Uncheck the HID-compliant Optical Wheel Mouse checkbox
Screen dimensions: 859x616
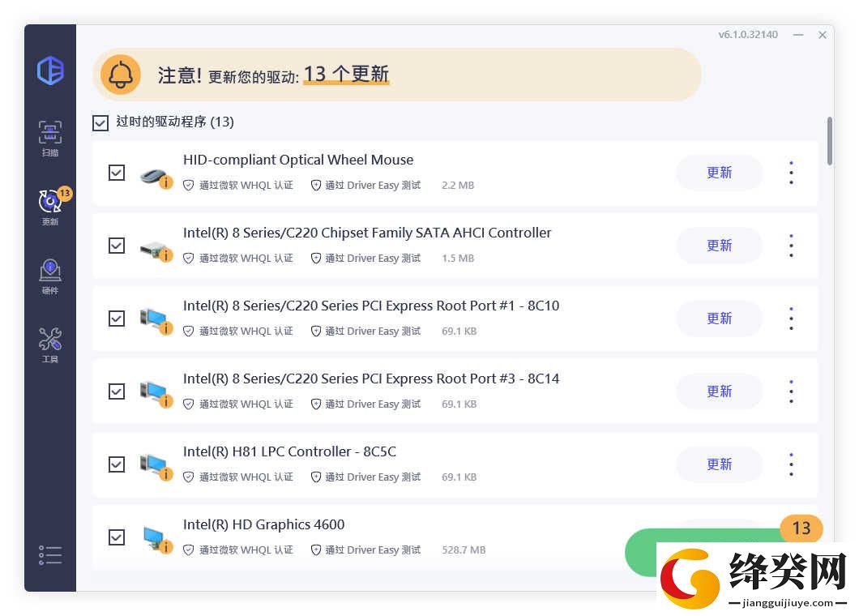tap(117, 173)
